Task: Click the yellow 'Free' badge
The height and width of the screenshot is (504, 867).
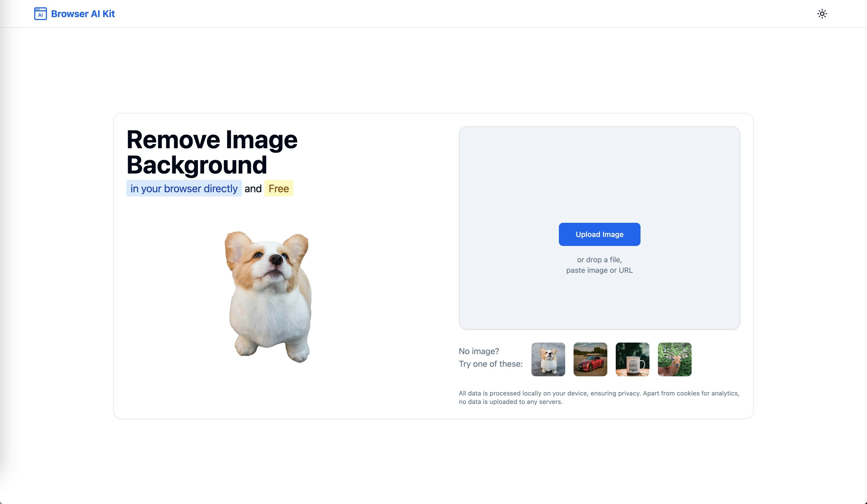Action: [278, 189]
